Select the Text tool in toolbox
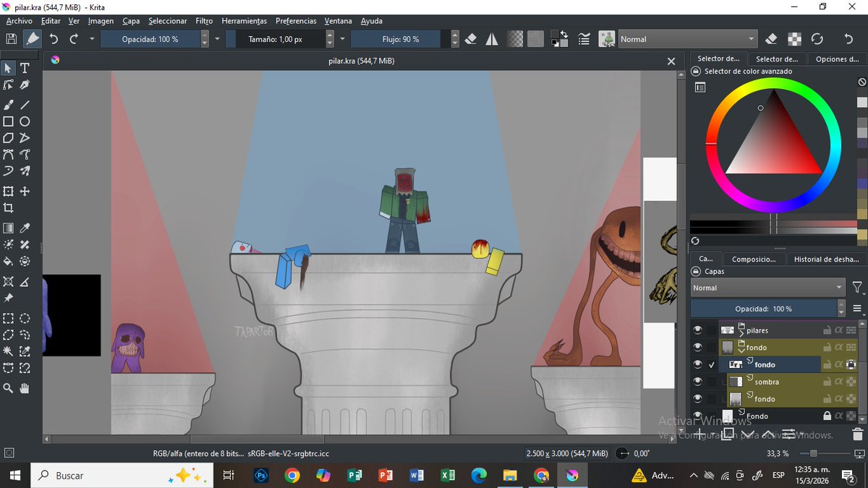868x488 pixels. click(25, 68)
